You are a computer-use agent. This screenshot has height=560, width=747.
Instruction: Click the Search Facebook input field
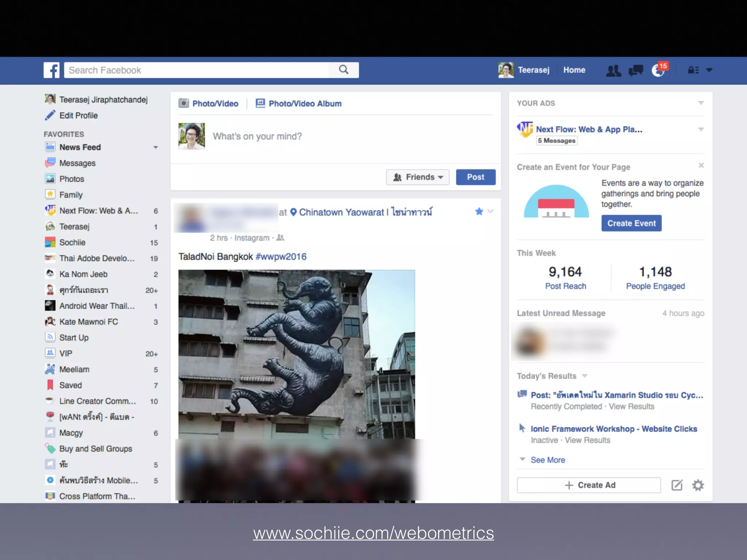[x=197, y=70]
